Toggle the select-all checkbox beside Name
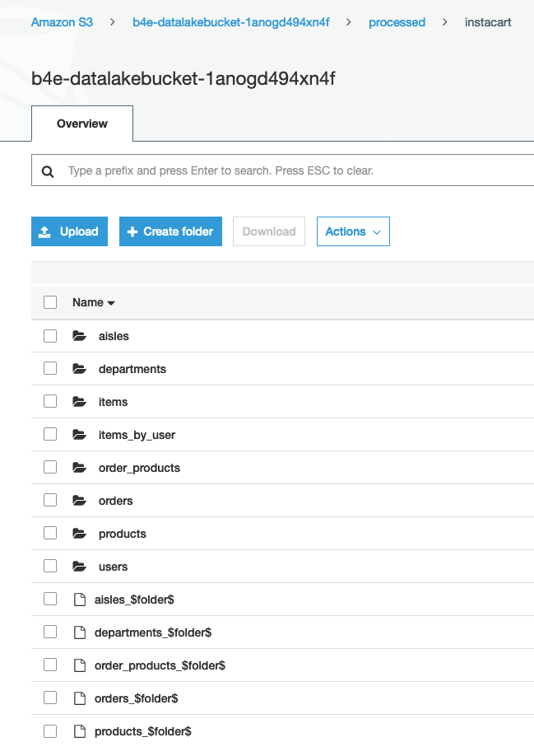 [50, 302]
